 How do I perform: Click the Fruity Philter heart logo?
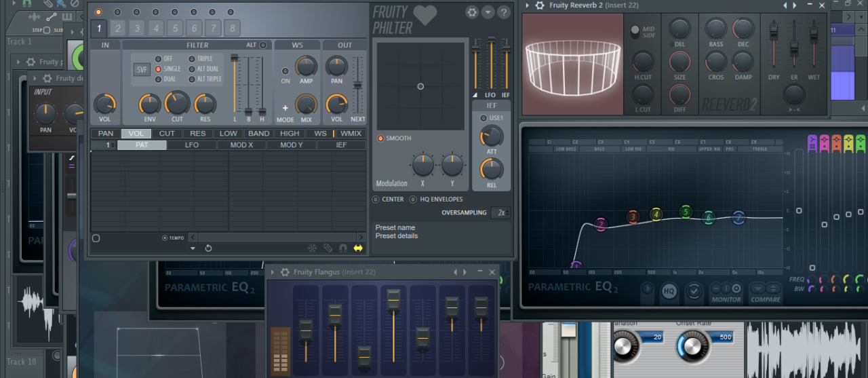click(425, 16)
